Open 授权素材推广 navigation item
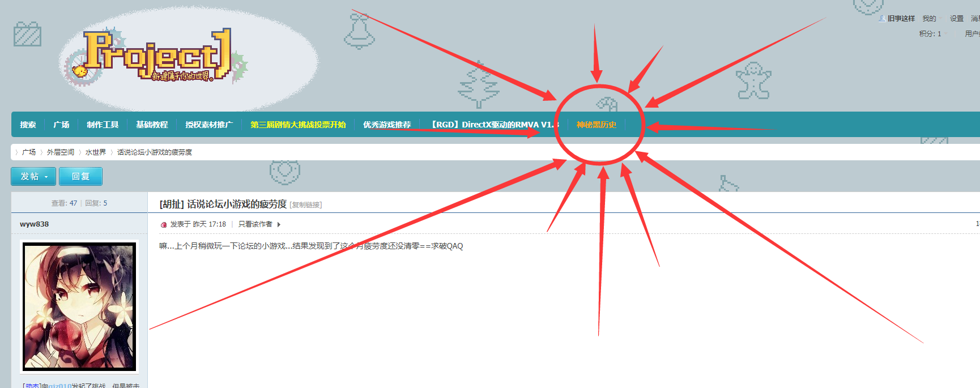 209,125
